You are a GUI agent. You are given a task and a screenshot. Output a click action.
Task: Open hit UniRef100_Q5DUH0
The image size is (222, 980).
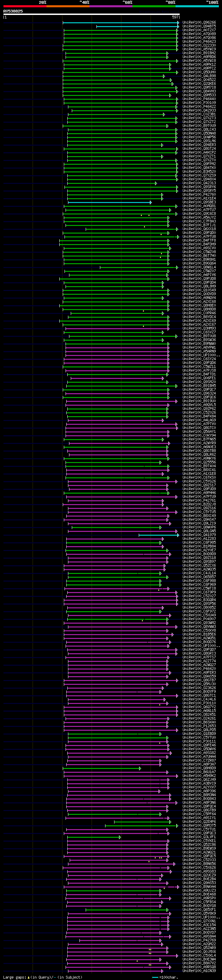pyautogui.click(x=199, y=72)
